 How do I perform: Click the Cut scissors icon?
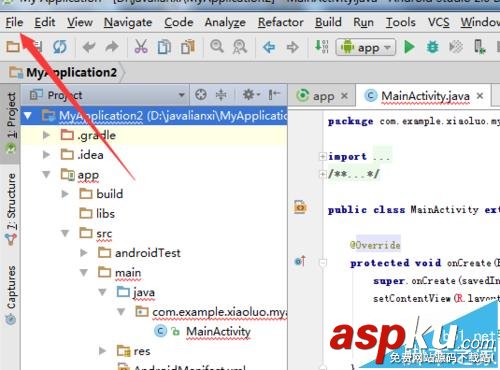tap(141, 47)
